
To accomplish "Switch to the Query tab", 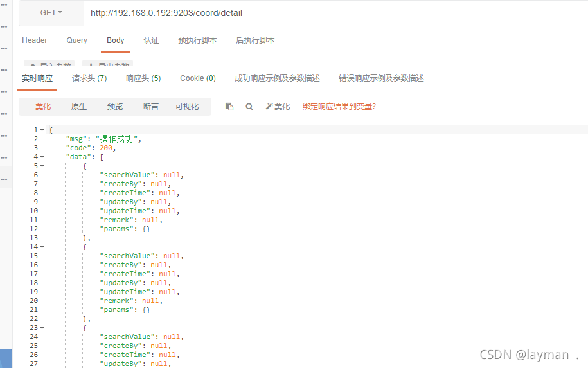I will pyautogui.click(x=77, y=40).
